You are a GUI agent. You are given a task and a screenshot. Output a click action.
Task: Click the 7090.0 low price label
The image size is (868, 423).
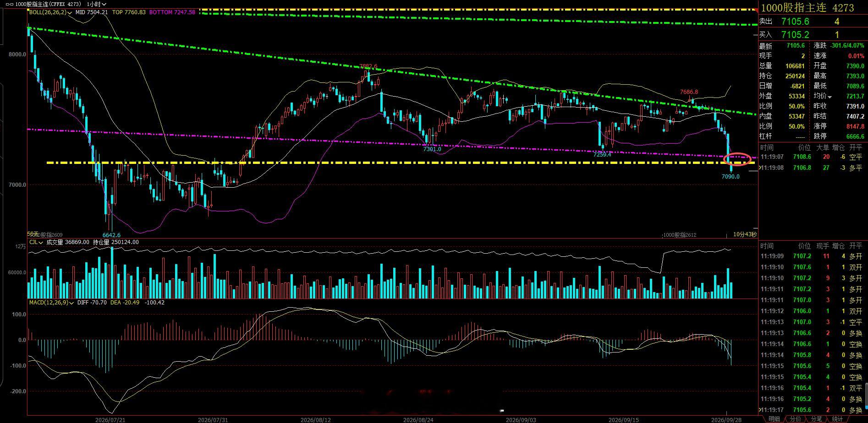[x=731, y=177]
